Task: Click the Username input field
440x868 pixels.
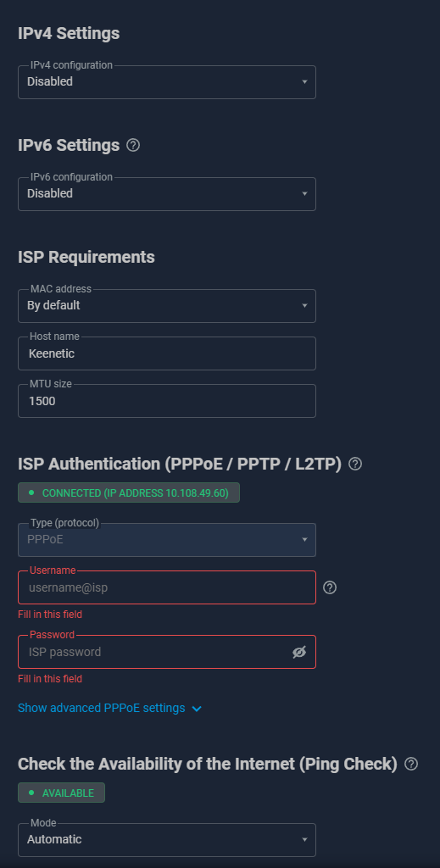Action: 167,587
